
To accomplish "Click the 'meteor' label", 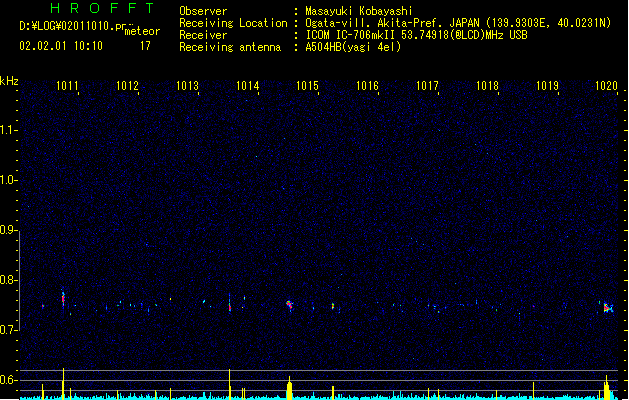I will pyautogui.click(x=142, y=31).
